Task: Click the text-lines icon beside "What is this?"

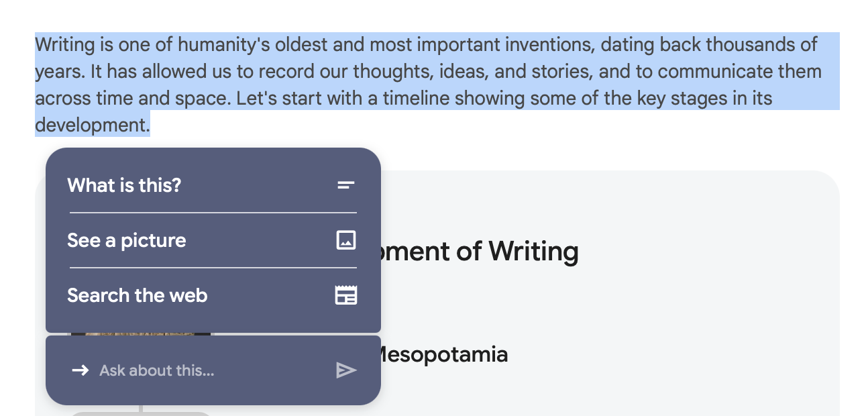Action: point(345,185)
